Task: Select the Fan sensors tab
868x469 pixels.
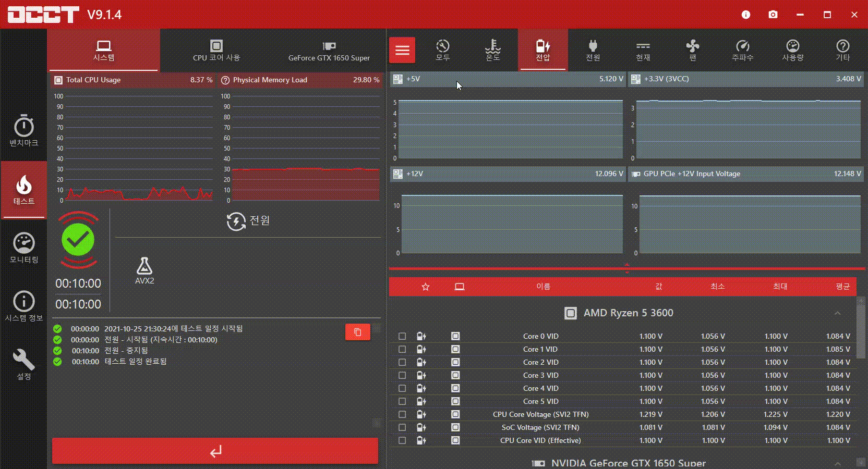Action: tap(693, 50)
